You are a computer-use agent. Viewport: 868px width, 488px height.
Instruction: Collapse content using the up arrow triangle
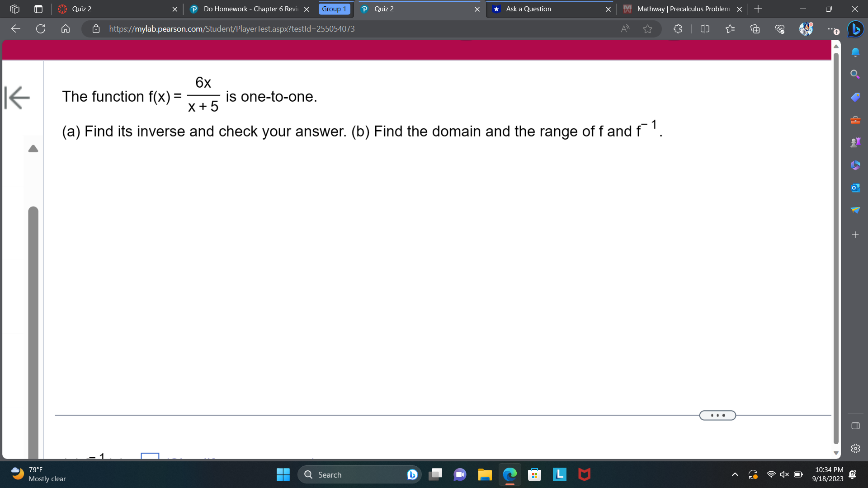tap(33, 149)
